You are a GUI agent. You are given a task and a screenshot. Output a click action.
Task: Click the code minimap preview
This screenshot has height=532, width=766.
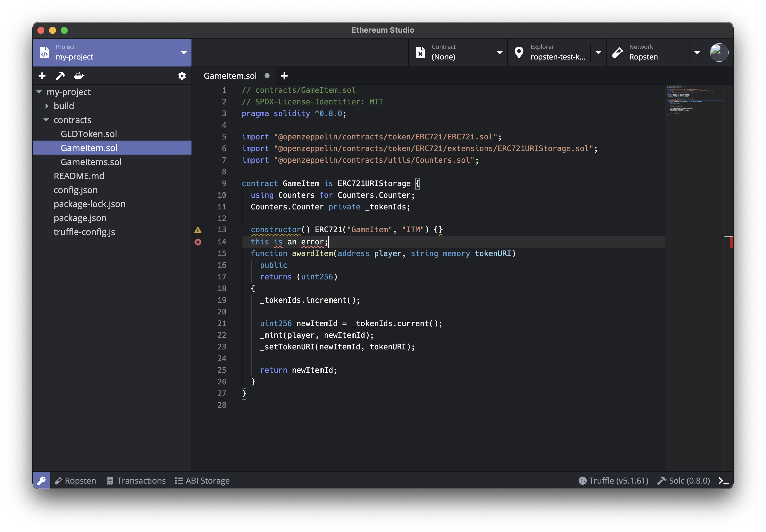[x=694, y=100]
